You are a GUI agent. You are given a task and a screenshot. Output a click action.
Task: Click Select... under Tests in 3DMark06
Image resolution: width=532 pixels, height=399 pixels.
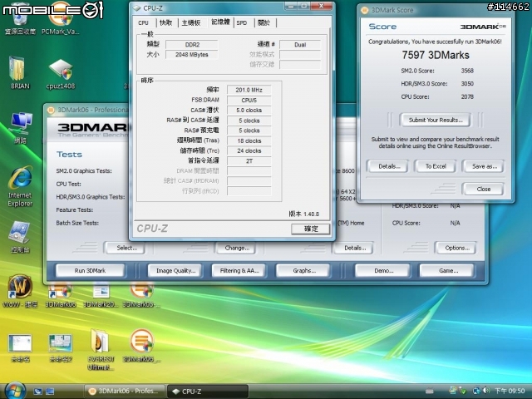pyautogui.click(x=126, y=248)
